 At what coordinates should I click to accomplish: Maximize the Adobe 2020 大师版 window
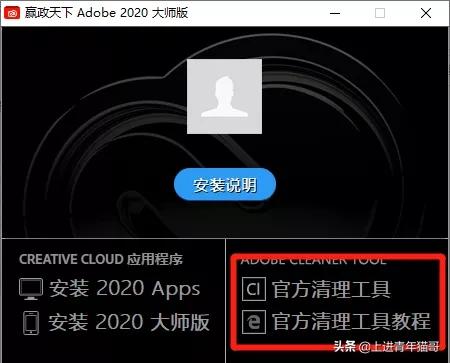pyautogui.click(x=380, y=13)
